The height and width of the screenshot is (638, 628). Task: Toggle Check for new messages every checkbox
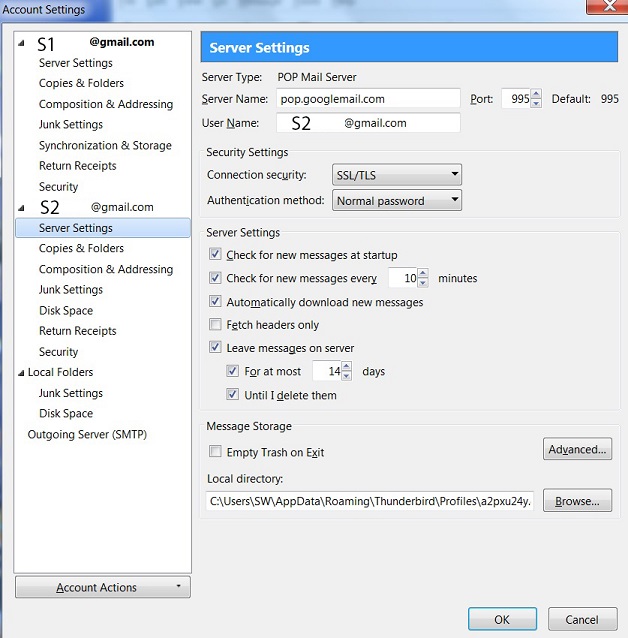[215, 278]
